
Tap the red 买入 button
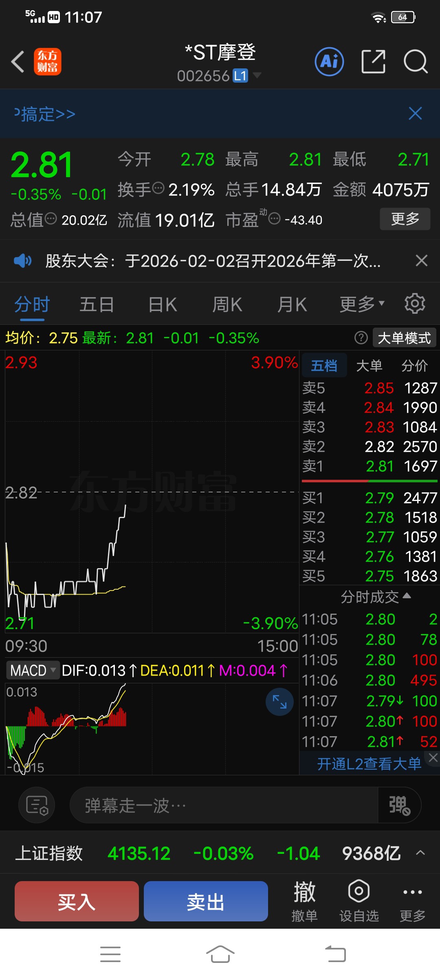point(77,901)
